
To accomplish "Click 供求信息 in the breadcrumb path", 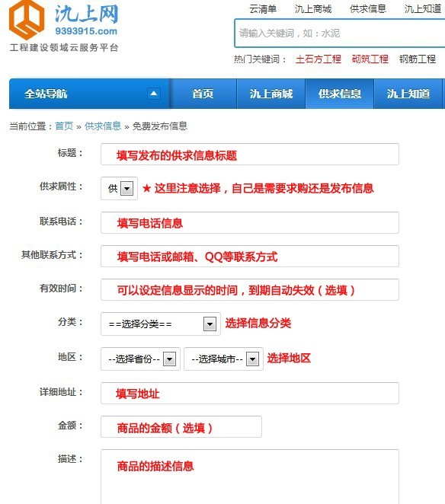I will pos(103,126).
